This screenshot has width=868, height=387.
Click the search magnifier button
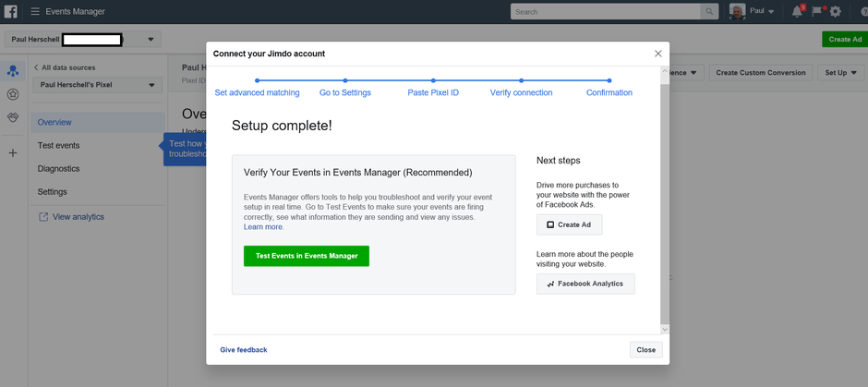point(709,12)
